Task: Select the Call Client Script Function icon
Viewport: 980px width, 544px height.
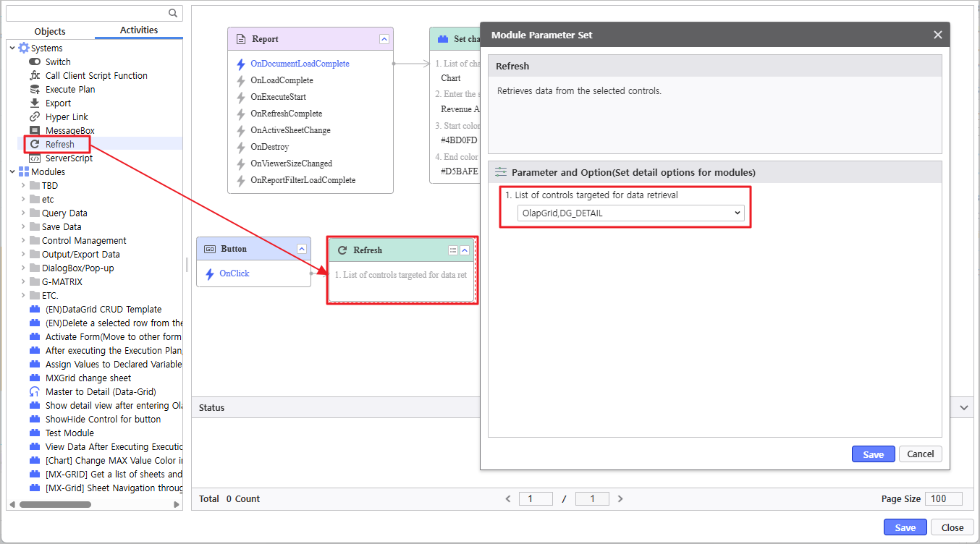Action: (x=35, y=76)
